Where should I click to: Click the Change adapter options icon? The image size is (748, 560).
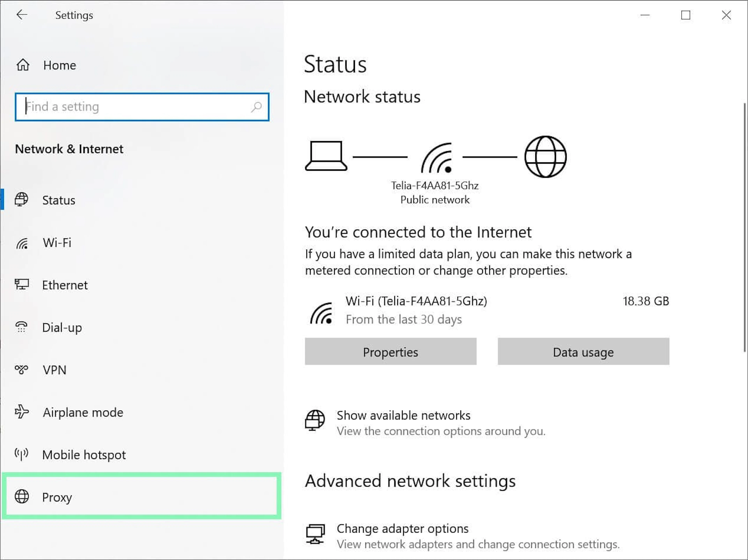315,534
